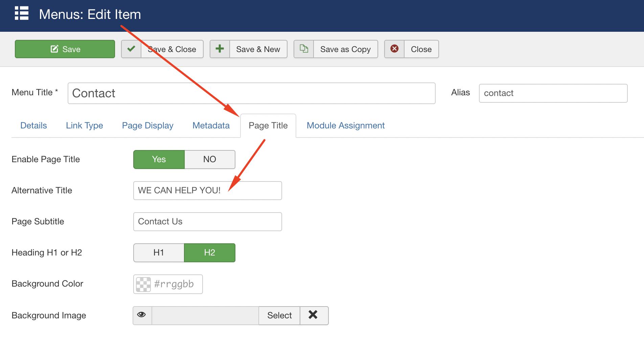
Task: Set Enable Page Title to Yes
Action: point(159,160)
